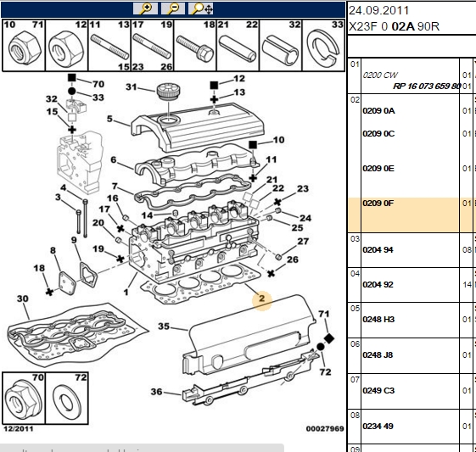This screenshot has width=476, height=452.
Task: Select the zoom and pan tool icon
Action: click(x=200, y=8)
